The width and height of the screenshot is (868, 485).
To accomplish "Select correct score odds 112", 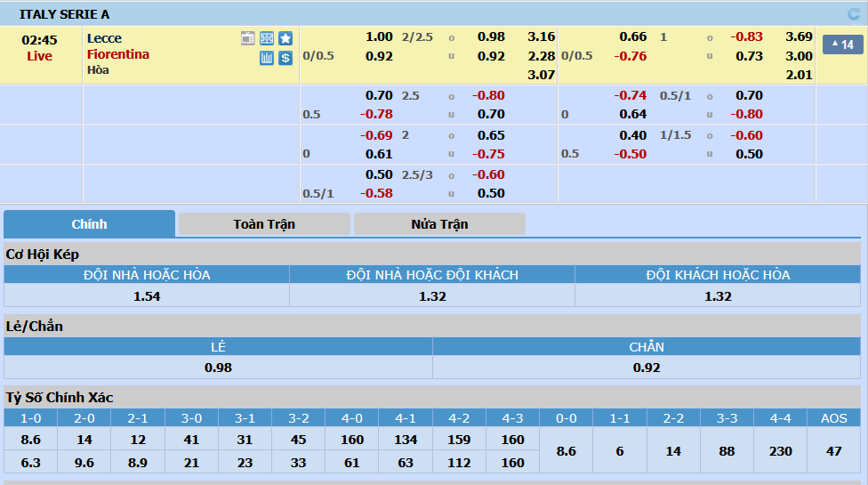I will [x=459, y=462].
